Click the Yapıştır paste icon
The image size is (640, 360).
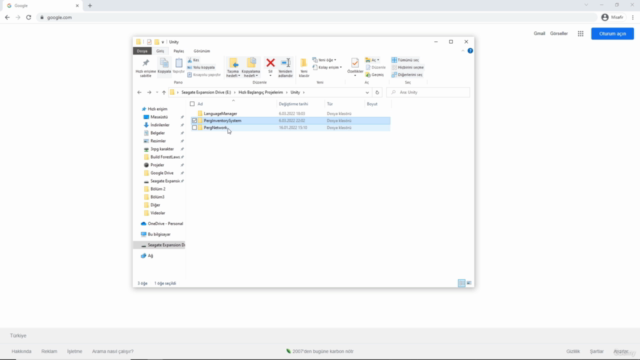pos(179,66)
